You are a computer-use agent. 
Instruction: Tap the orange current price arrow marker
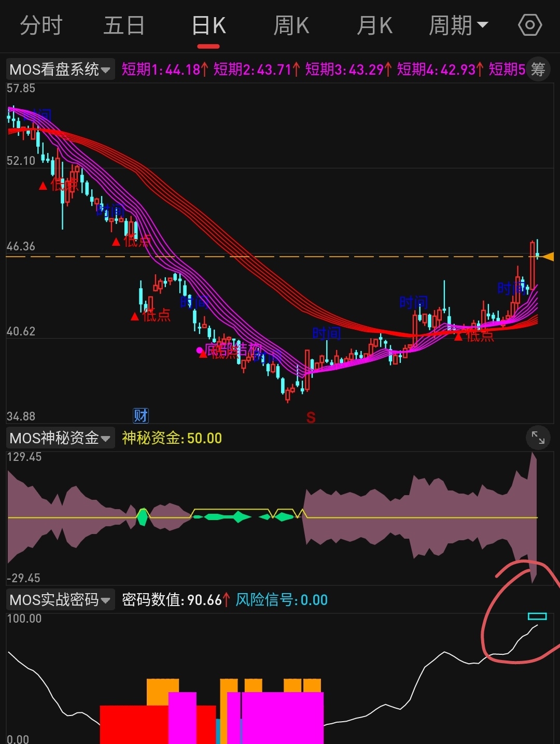pyautogui.click(x=548, y=256)
